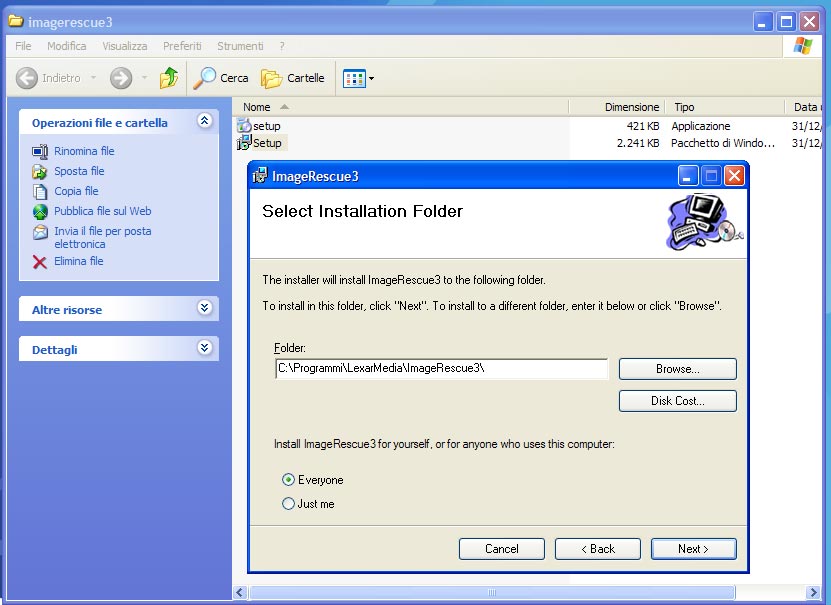The image size is (831, 605).
Task: Expand the Dettagli panel
Action: tap(205, 349)
